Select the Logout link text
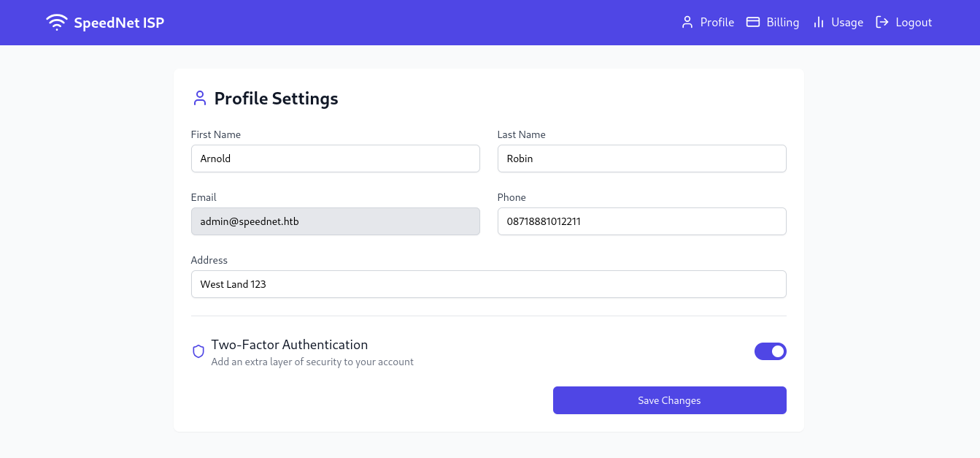The height and width of the screenshot is (458, 980). click(914, 23)
